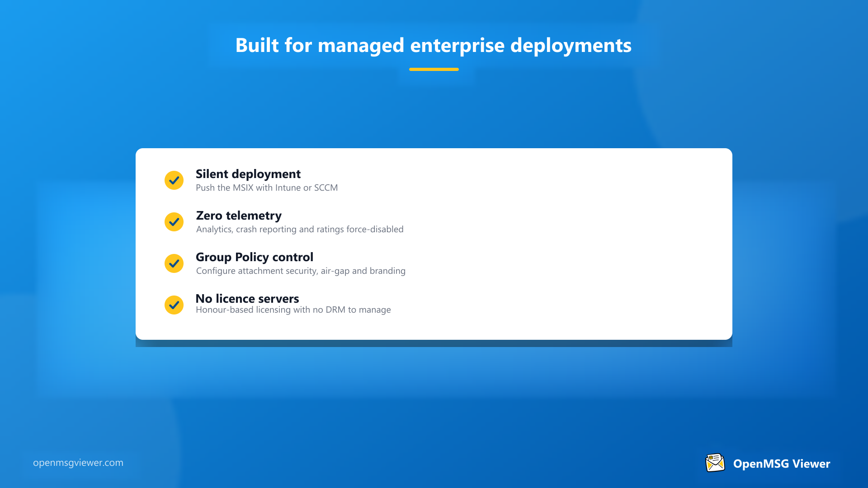Click the checkmark icon beside Silent deployment
868x488 pixels.
click(174, 180)
